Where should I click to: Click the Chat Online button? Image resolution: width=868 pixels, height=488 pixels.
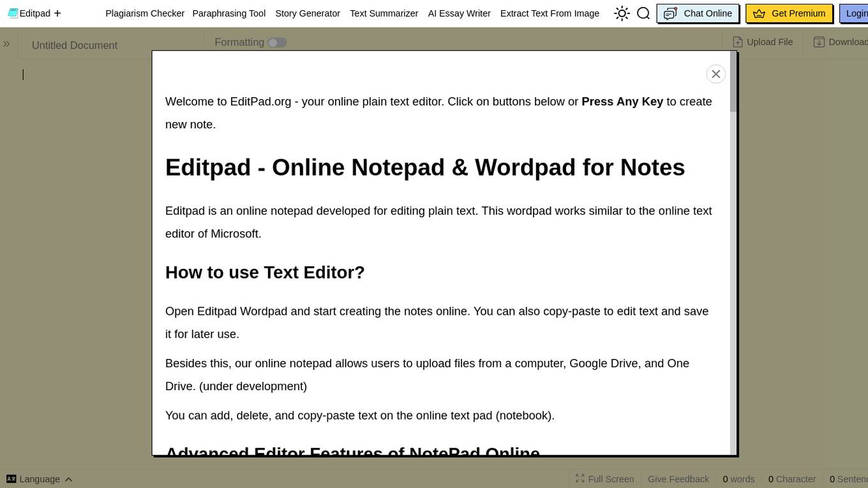click(698, 13)
